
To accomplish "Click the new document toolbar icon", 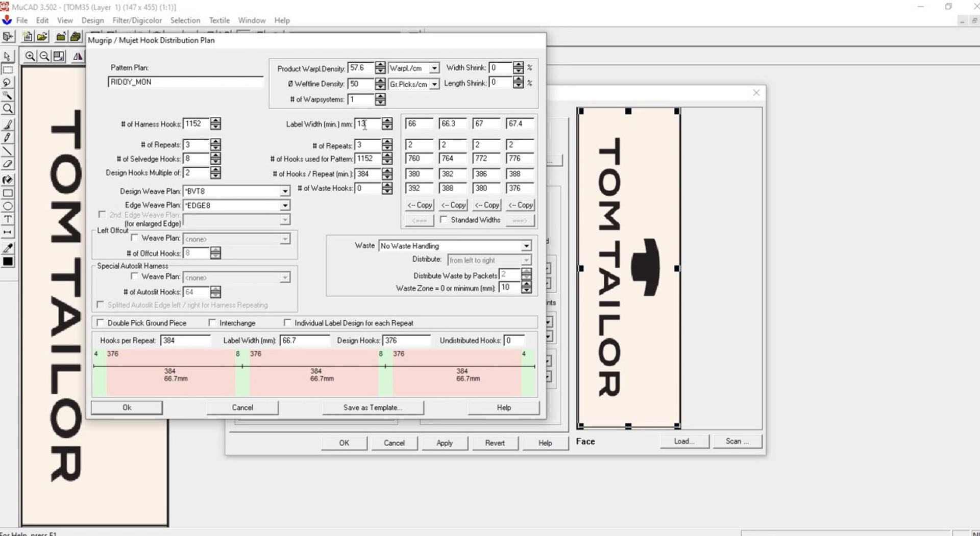I will coord(28,37).
